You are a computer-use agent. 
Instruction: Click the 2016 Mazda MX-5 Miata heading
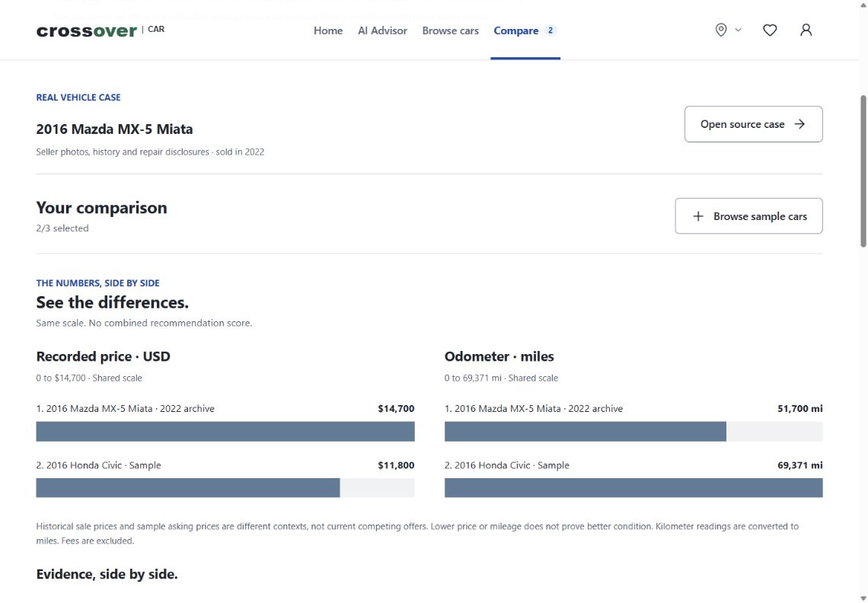(114, 129)
